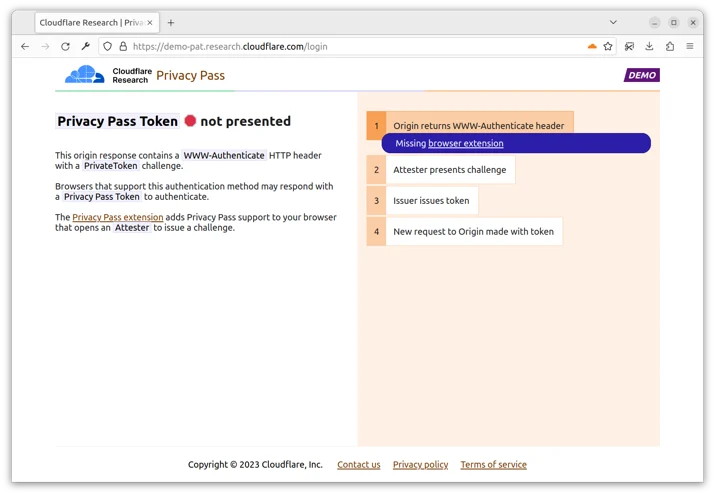Open the hamburger application menu
The image size is (715, 495).
point(690,46)
